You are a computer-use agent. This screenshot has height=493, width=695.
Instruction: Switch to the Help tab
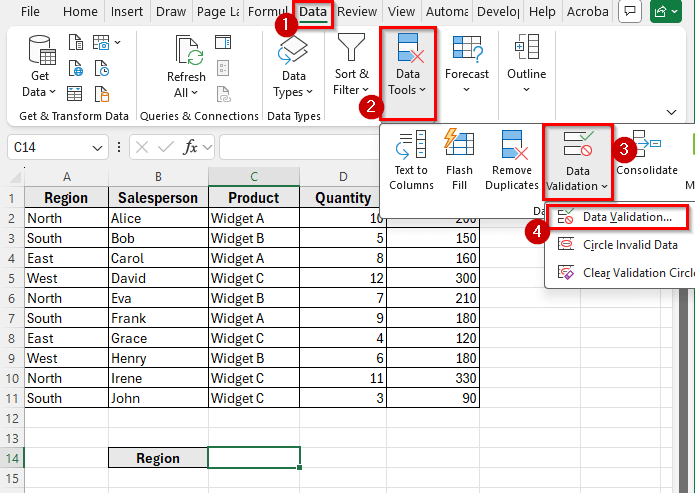pos(543,12)
